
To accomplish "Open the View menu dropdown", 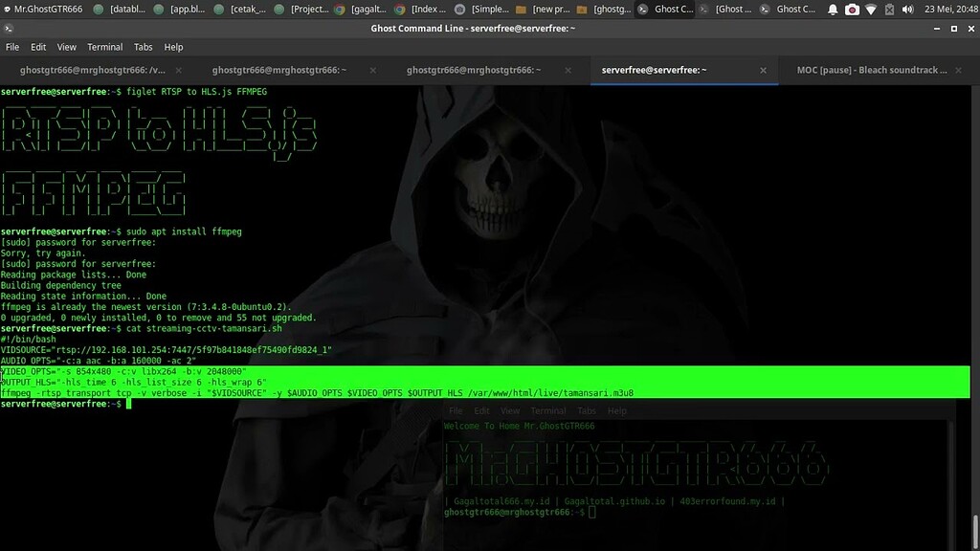I will tap(66, 46).
